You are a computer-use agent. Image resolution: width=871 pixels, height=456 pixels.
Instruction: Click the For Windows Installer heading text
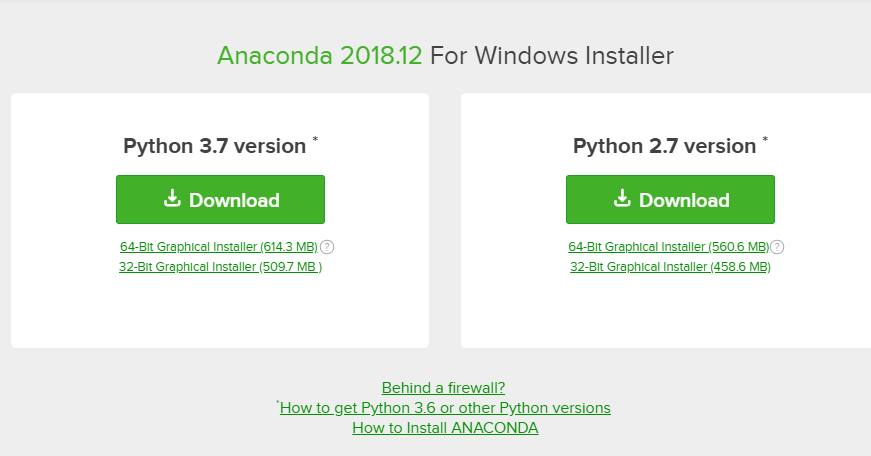pos(552,56)
